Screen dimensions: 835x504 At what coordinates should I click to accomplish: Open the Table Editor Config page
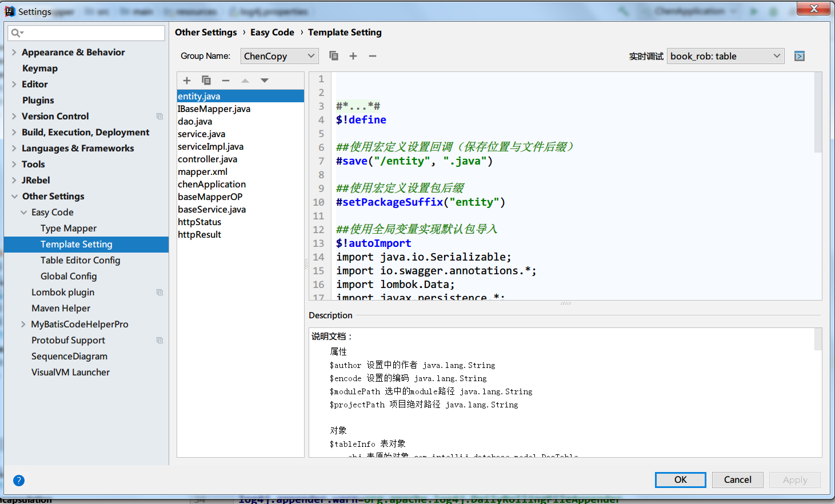click(x=79, y=260)
